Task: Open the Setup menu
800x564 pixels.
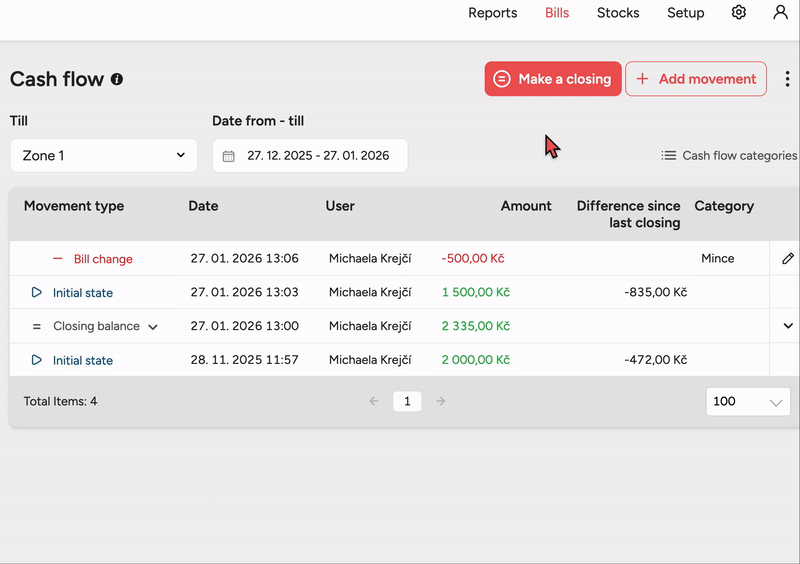Action: [685, 13]
